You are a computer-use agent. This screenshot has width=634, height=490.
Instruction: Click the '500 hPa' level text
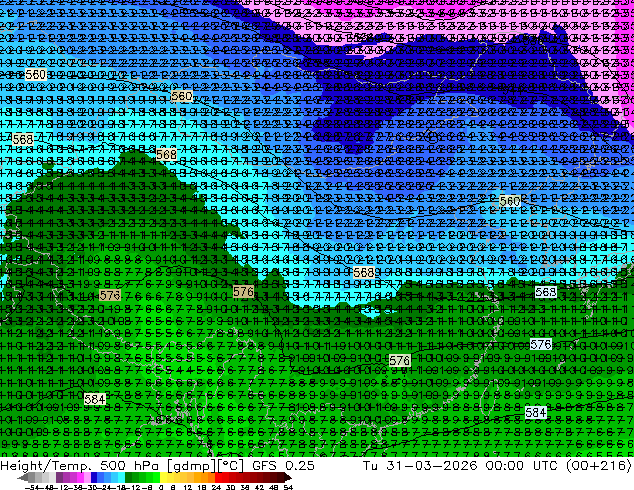[131, 466]
